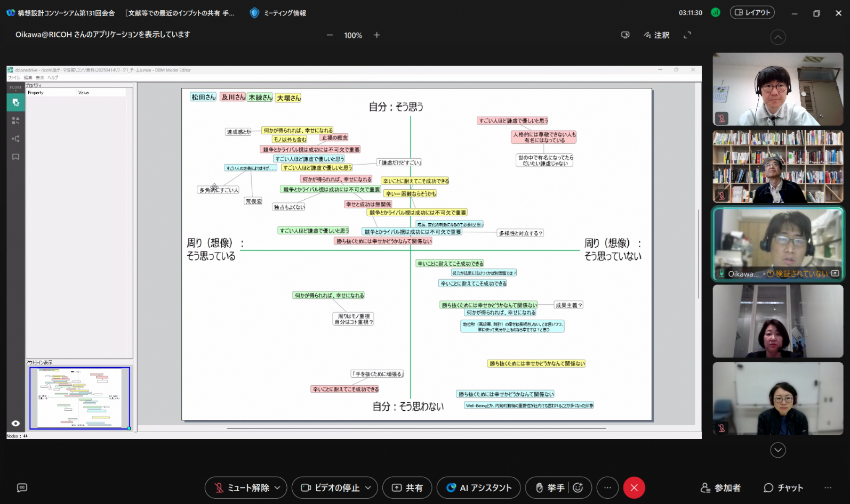Open the チャット chat panel

click(784, 487)
